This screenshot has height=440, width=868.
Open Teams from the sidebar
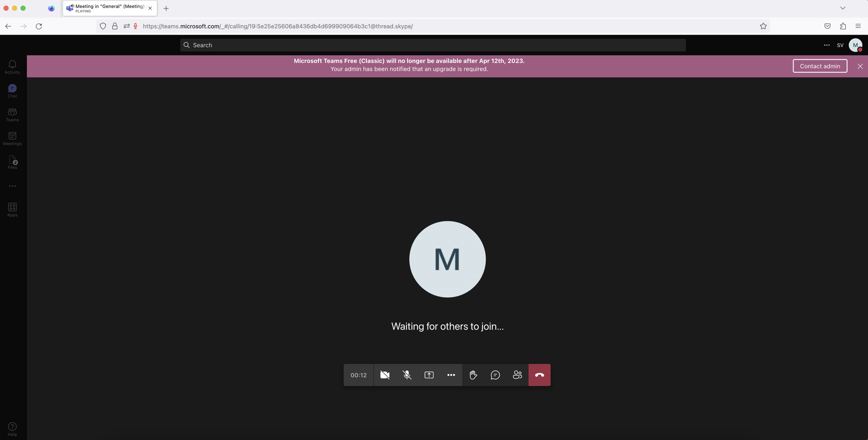click(x=12, y=114)
